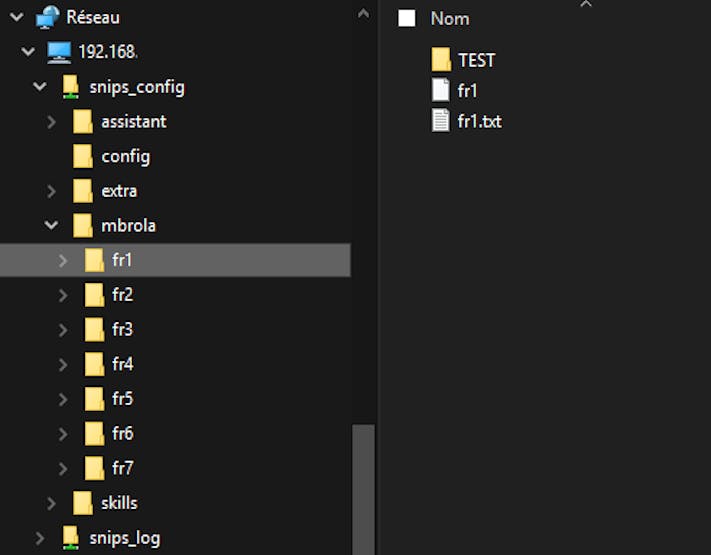Select the config folder in the tree
The width and height of the screenshot is (711, 555).
click(112, 156)
